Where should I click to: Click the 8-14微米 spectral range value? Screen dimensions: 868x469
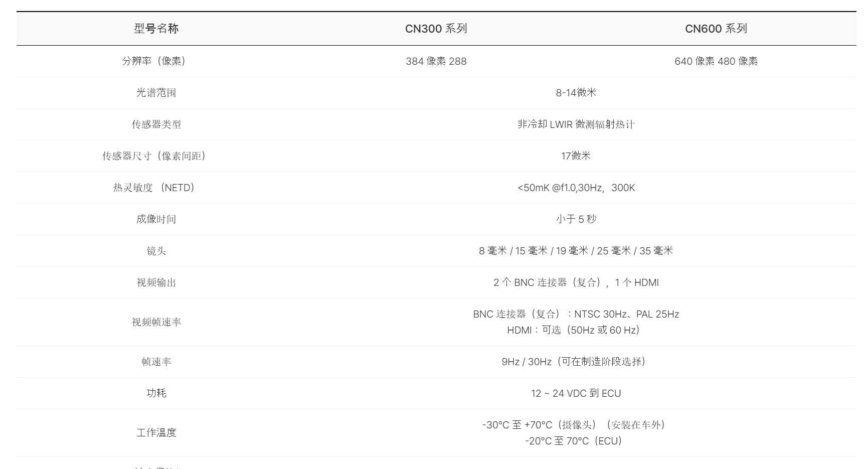[x=576, y=93]
